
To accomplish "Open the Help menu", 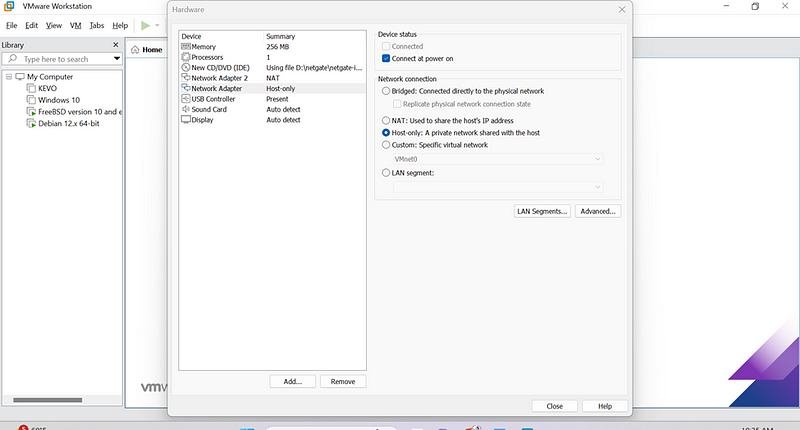I will click(x=120, y=26).
